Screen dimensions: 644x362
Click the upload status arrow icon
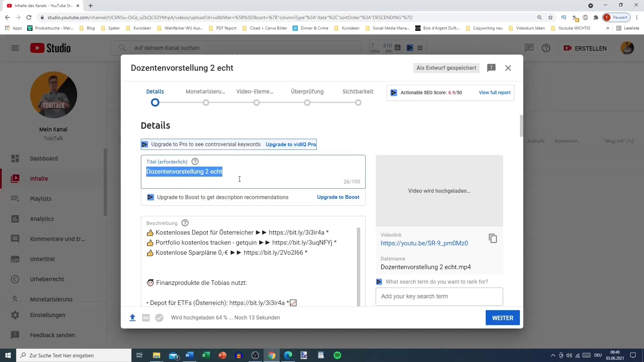pyautogui.click(x=132, y=318)
